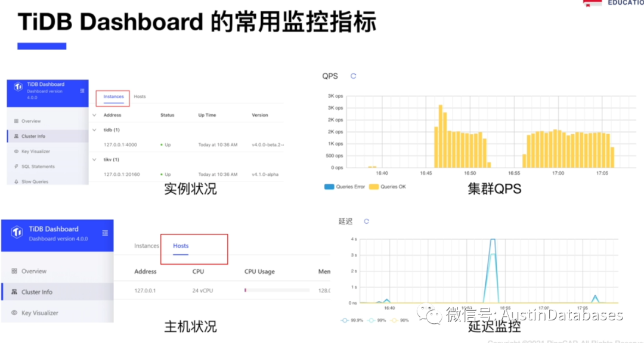Click the Address column header in hosts table
644x343 pixels.
(x=145, y=271)
